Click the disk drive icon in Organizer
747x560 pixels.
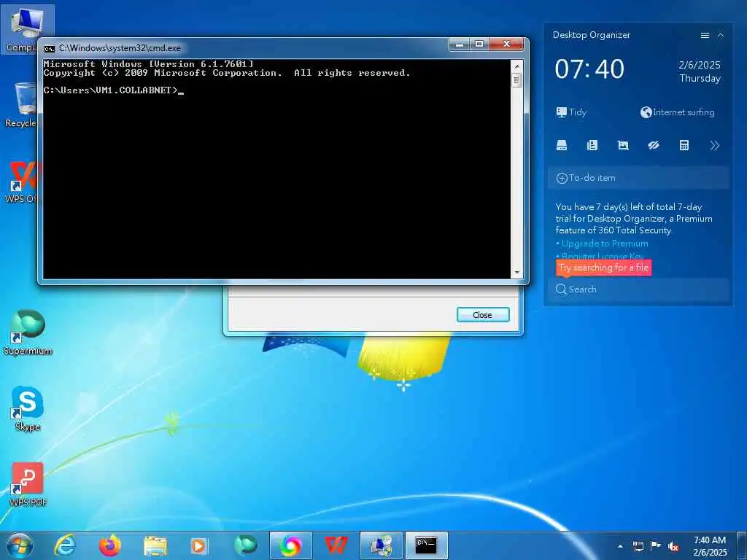click(x=562, y=145)
